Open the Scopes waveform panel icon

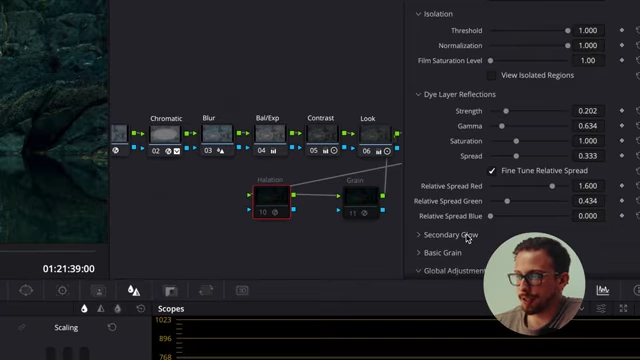603,290
